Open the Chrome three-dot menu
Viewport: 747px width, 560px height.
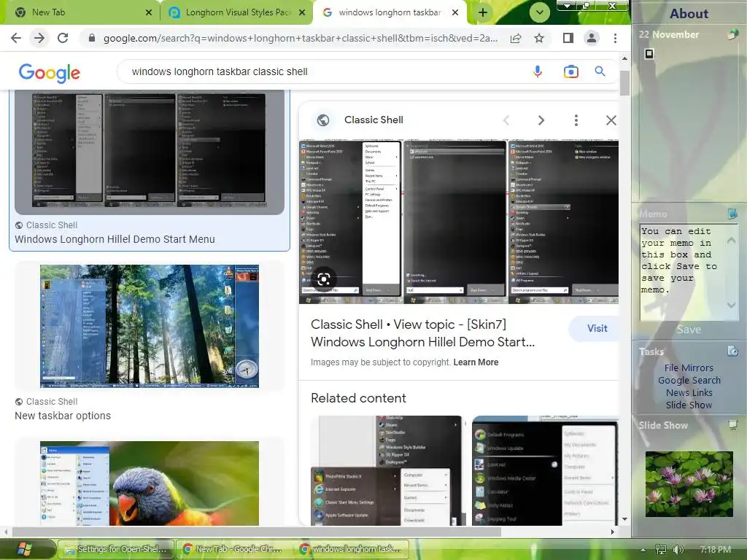pyautogui.click(x=615, y=38)
